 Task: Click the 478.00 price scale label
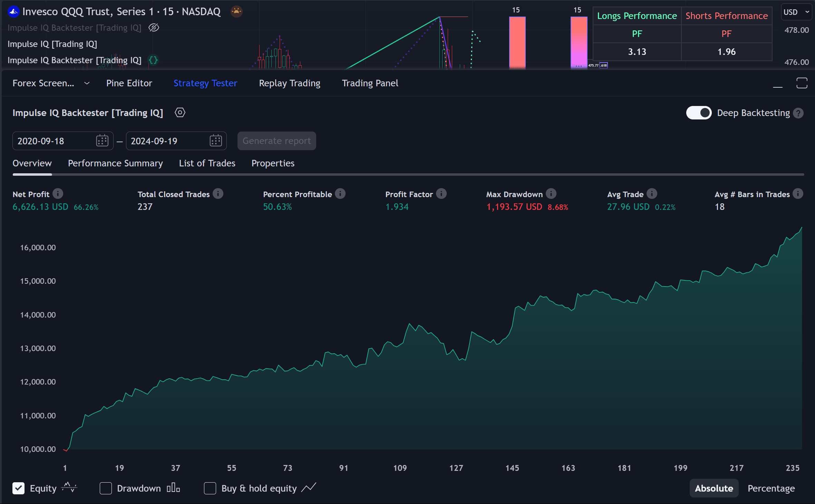[x=797, y=30]
